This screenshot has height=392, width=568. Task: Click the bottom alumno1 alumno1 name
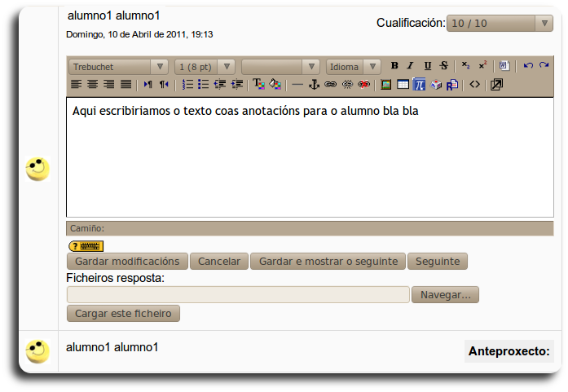112,347
